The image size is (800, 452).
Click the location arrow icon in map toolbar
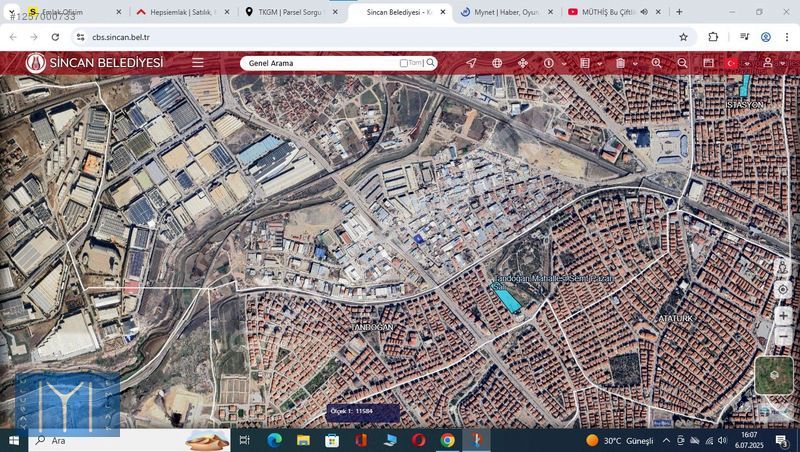471,63
